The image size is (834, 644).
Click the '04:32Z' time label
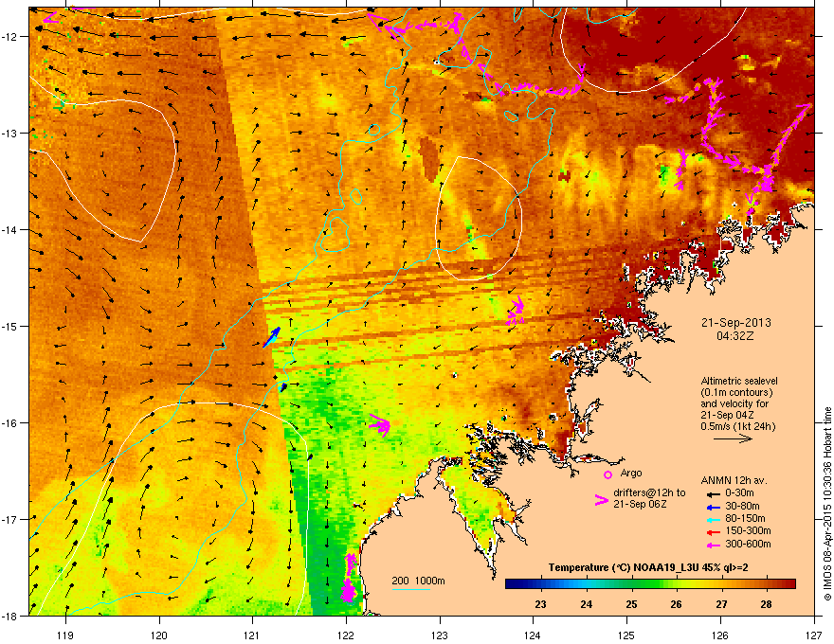coord(735,336)
